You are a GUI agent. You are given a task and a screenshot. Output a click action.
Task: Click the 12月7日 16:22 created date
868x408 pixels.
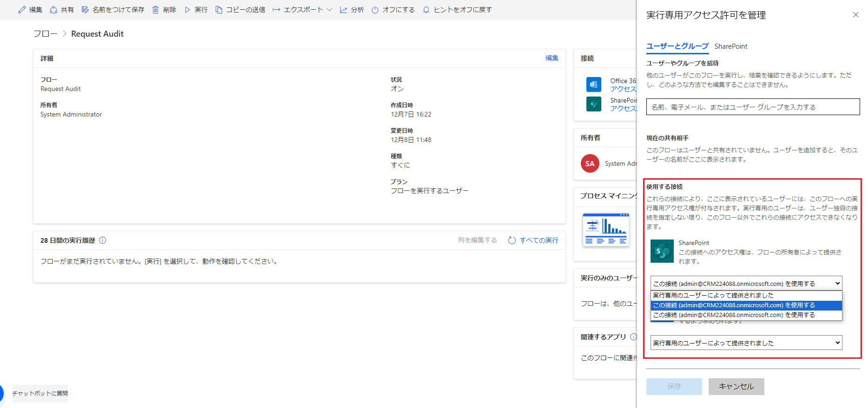(x=411, y=114)
